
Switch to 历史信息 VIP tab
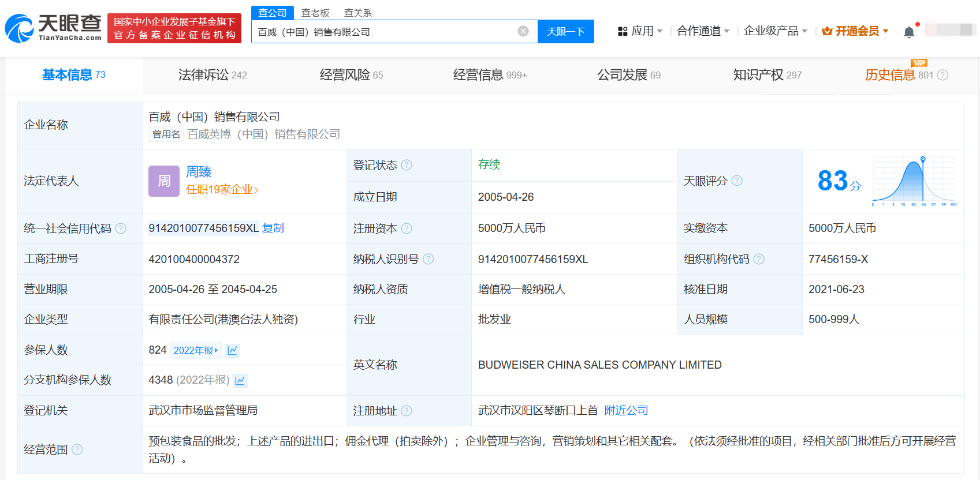899,75
